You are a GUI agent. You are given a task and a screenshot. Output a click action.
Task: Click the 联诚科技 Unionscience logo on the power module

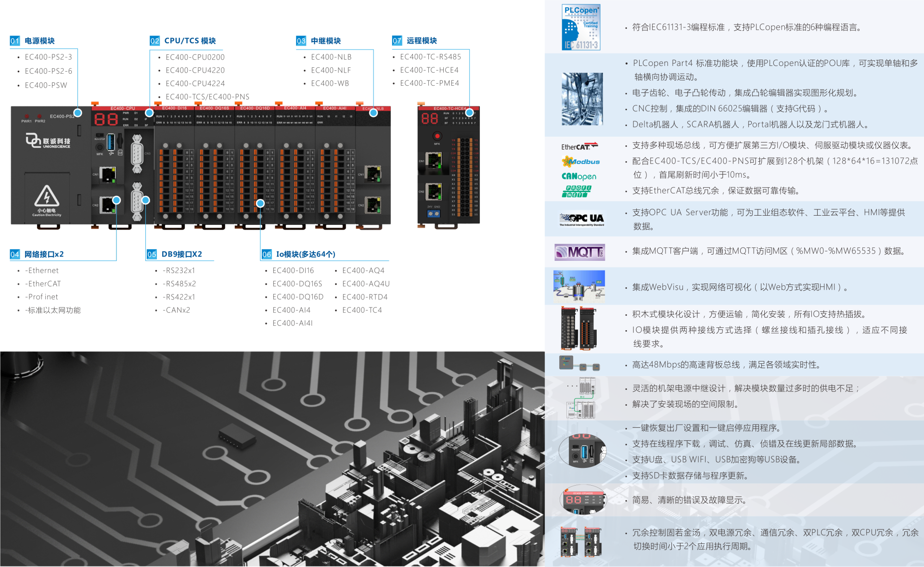coord(48,141)
